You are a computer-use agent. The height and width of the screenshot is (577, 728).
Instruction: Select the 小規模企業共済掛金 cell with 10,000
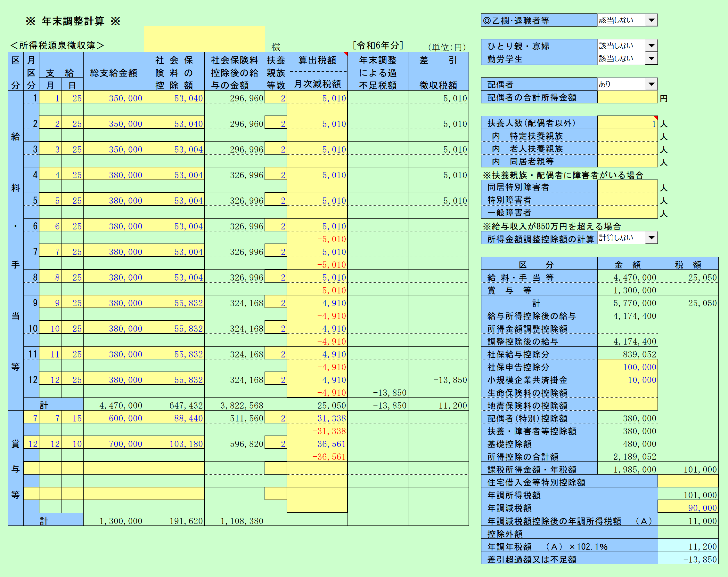coord(627,379)
